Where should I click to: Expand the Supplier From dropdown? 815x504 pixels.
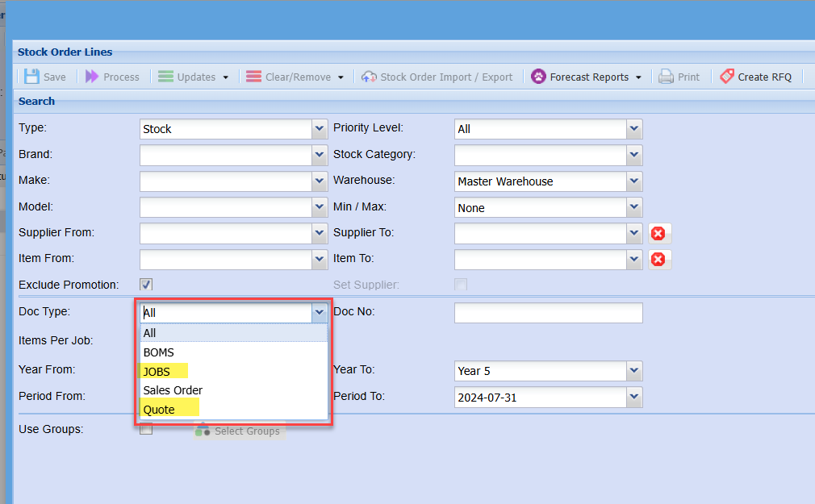[319, 233]
